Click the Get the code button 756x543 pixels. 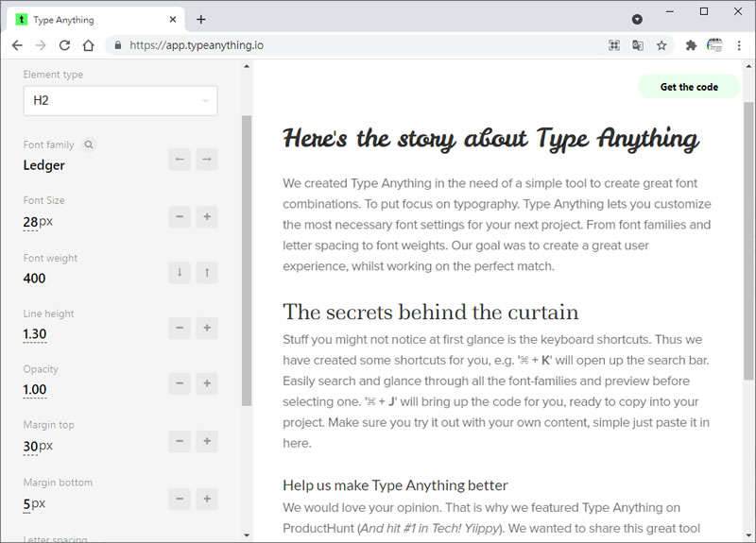click(689, 87)
